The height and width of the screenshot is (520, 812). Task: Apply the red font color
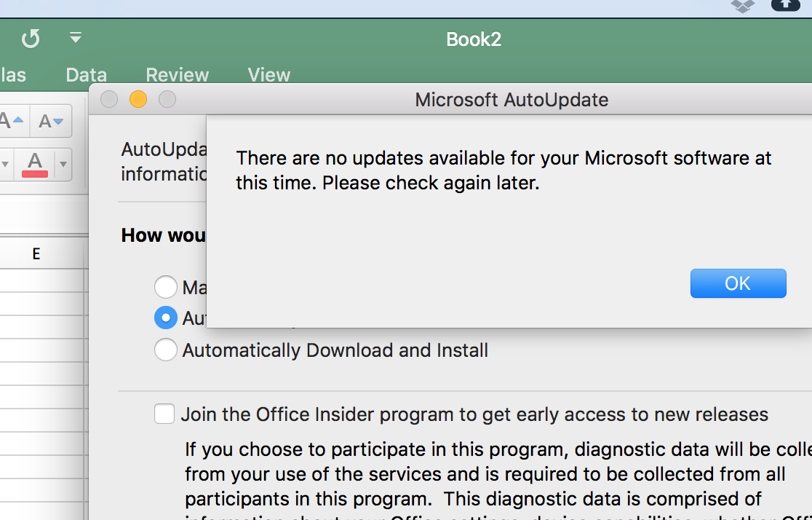pyautogui.click(x=35, y=163)
